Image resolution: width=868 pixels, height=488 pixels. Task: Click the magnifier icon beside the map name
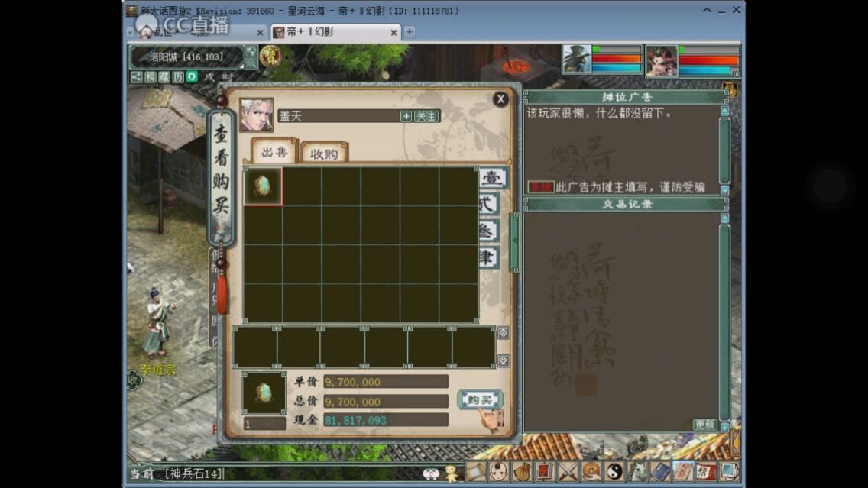[x=251, y=63]
